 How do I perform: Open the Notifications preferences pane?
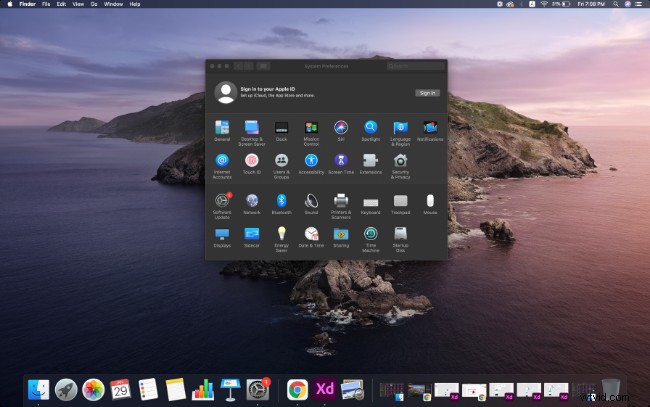[430, 128]
